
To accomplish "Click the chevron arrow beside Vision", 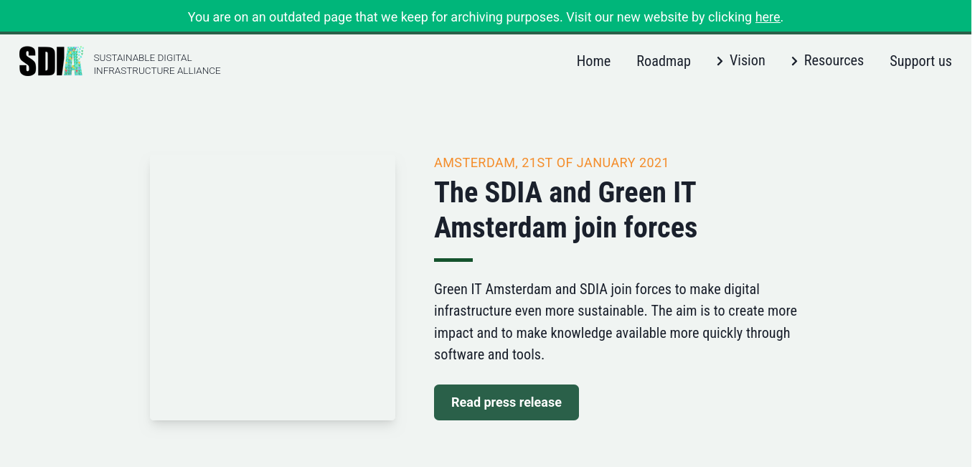I will (x=720, y=62).
